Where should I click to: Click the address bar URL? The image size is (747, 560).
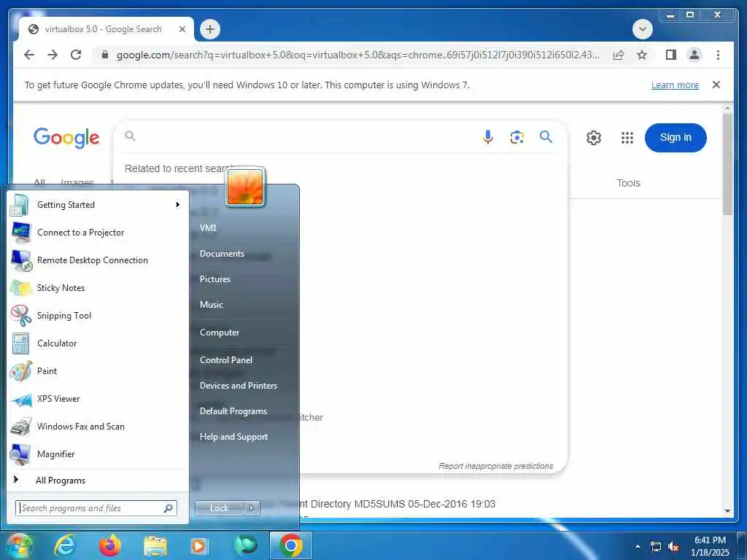(357, 55)
